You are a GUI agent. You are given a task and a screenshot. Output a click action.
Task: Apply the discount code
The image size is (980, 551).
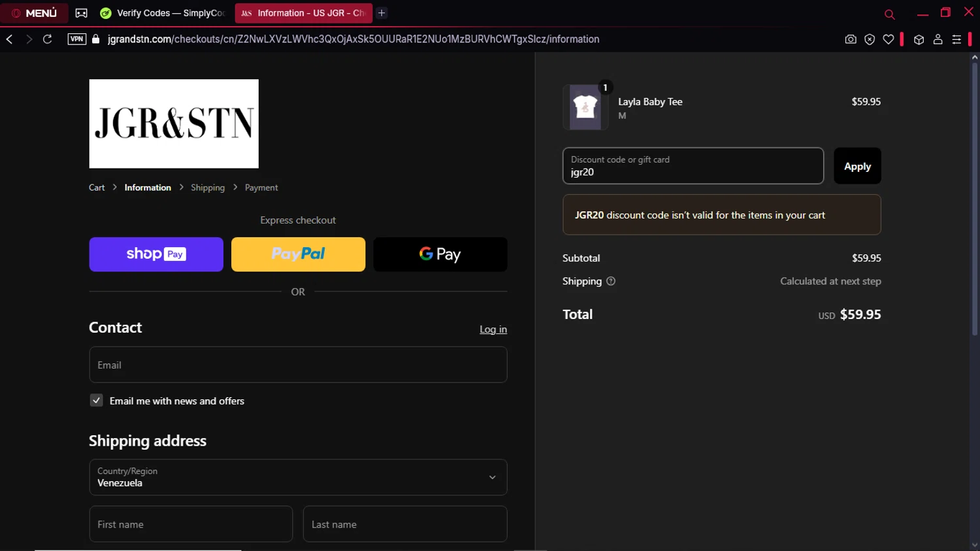(857, 166)
